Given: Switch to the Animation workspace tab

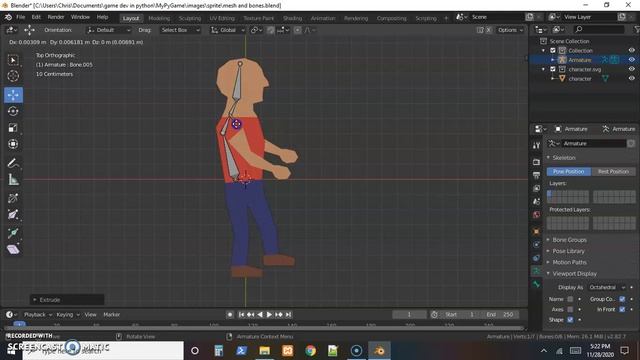Looking at the screenshot, I should (322, 18).
